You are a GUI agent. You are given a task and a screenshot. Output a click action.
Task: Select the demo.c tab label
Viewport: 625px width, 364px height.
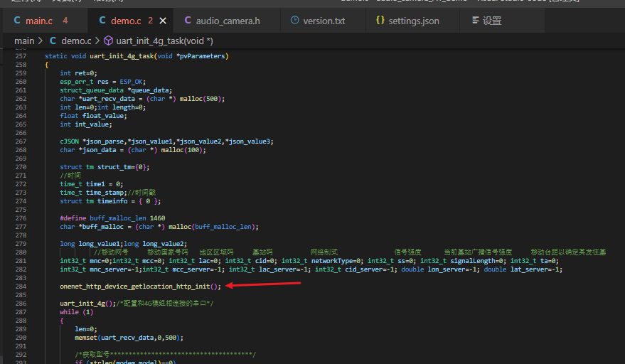[126, 21]
